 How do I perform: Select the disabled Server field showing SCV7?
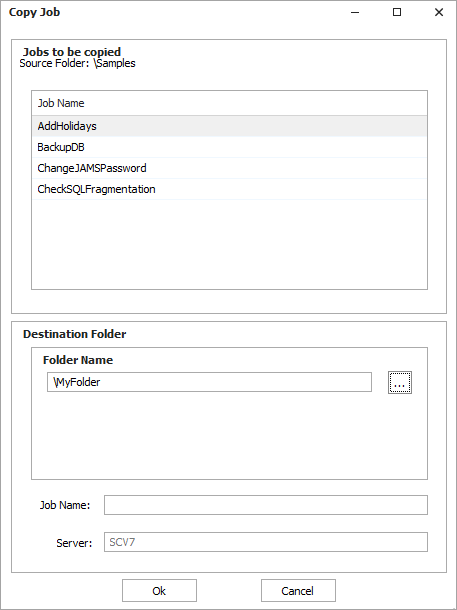(266, 542)
